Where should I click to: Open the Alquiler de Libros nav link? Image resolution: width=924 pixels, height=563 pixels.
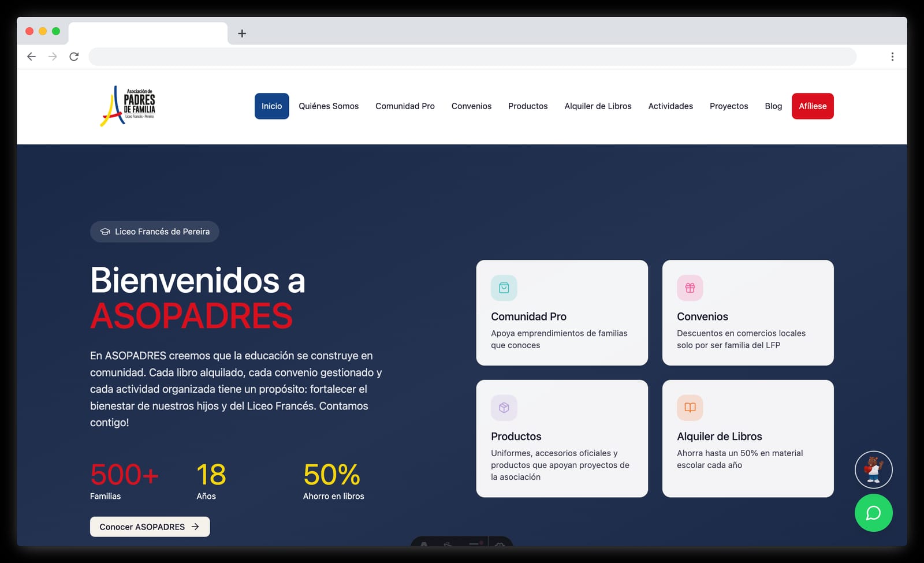pos(598,106)
